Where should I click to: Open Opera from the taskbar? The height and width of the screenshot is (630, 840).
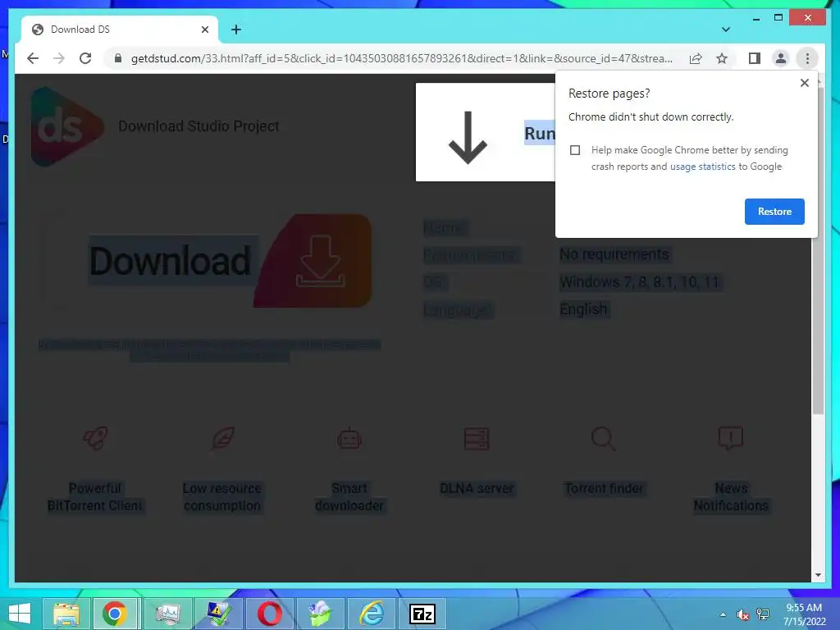coord(269,614)
